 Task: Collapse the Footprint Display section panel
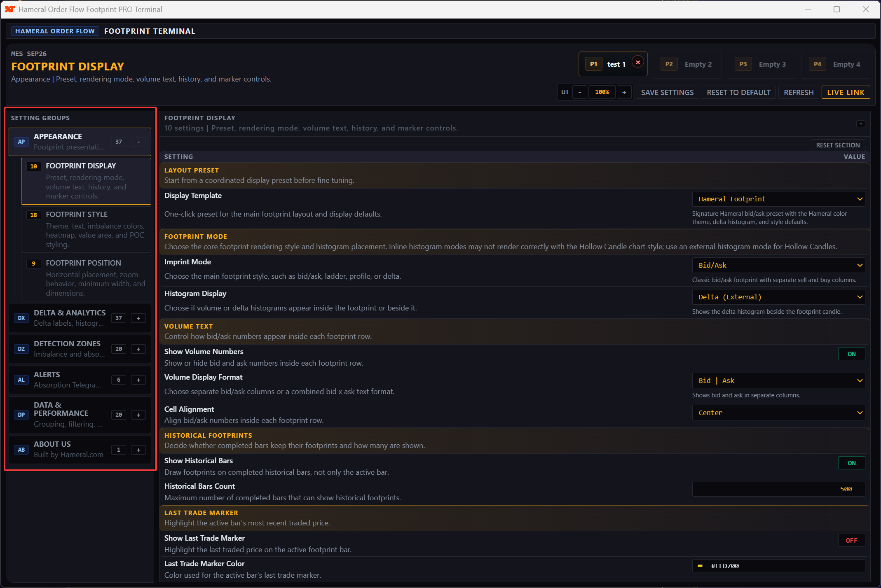click(x=860, y=124)
